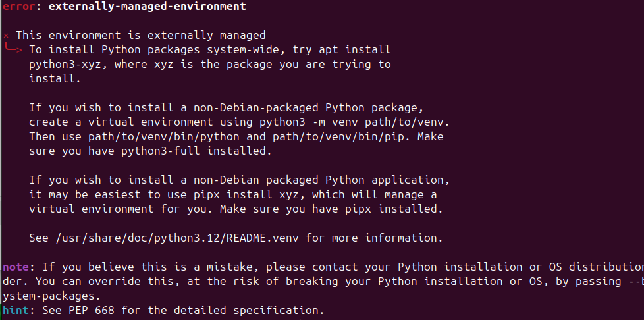
Task: Click the red × symbol before "This environment"
Action: [x=6, y=35]
